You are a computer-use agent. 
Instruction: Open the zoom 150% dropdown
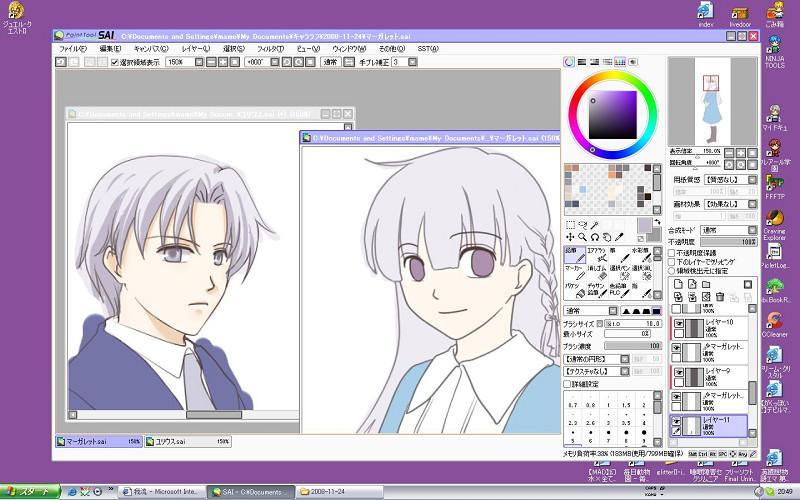tap(199, 62)
